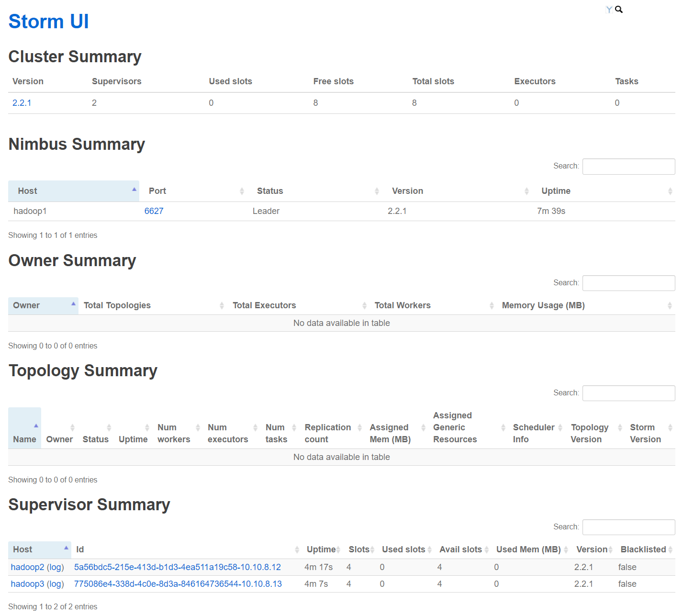Sort Topology Summary by Num executors arrows
The height and width of the screenshot is (616, 683).
tap(255, 427)
